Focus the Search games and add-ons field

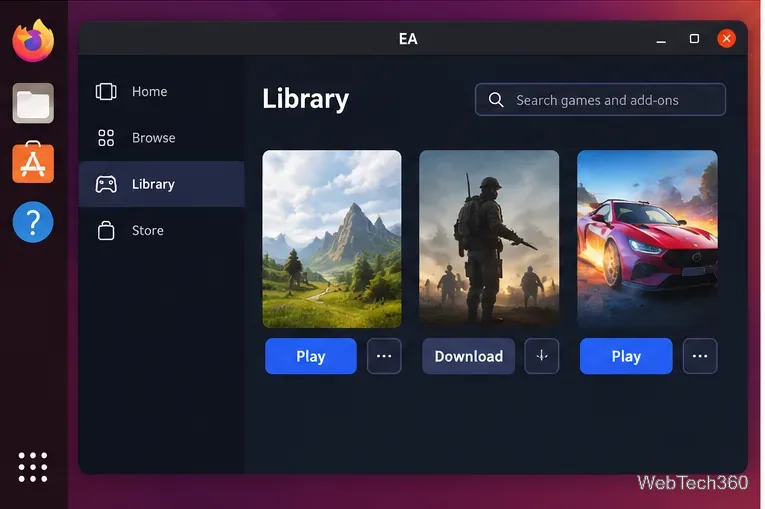(x=600, y=100)
